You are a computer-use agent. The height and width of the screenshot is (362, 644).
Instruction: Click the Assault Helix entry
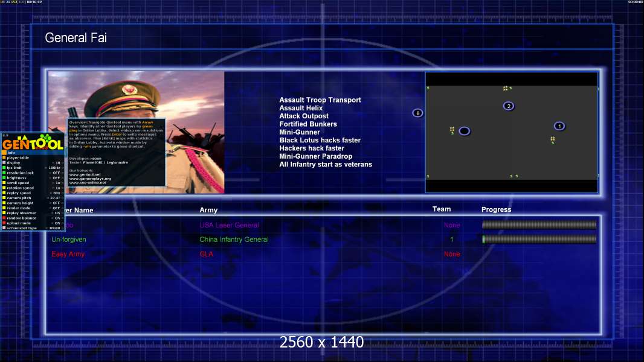(x=301, y=108)
